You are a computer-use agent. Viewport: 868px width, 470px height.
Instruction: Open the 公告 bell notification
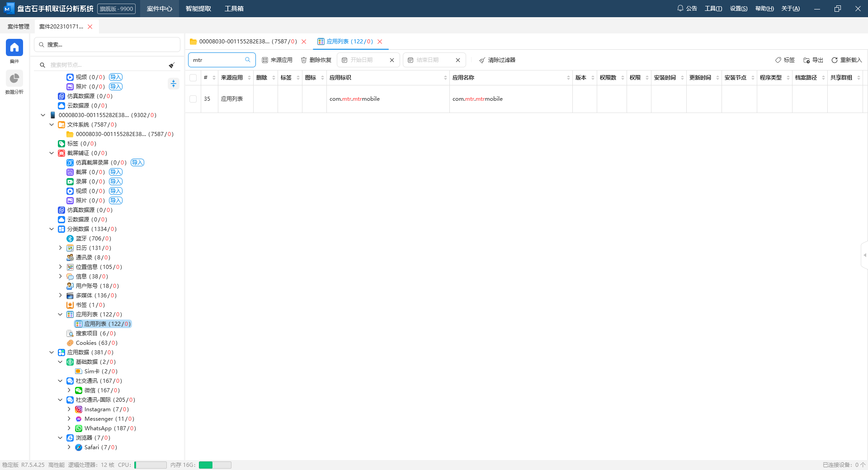point(680,8)
